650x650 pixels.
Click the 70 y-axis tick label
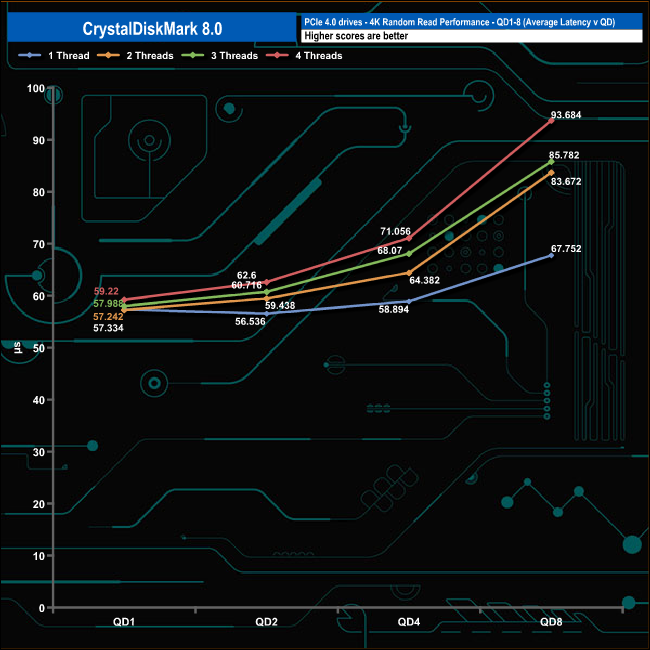point(39,244)
